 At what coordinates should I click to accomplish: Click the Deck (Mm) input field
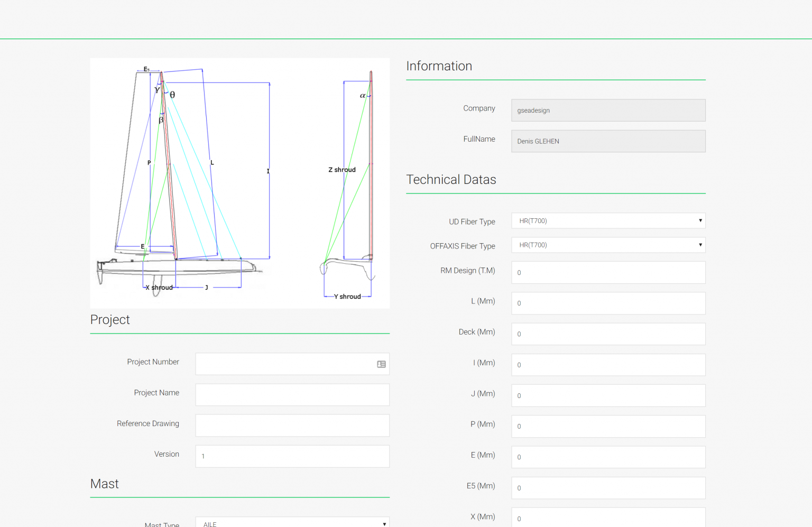click(x=608, y=334)
